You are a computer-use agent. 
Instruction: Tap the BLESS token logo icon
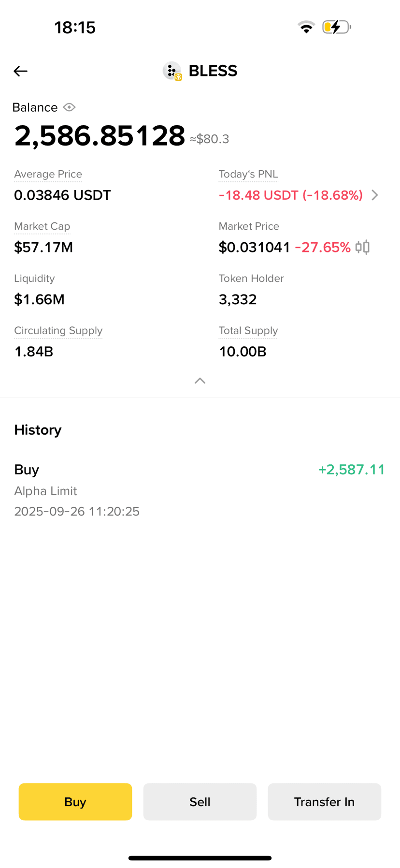click(x=172, y=71)
